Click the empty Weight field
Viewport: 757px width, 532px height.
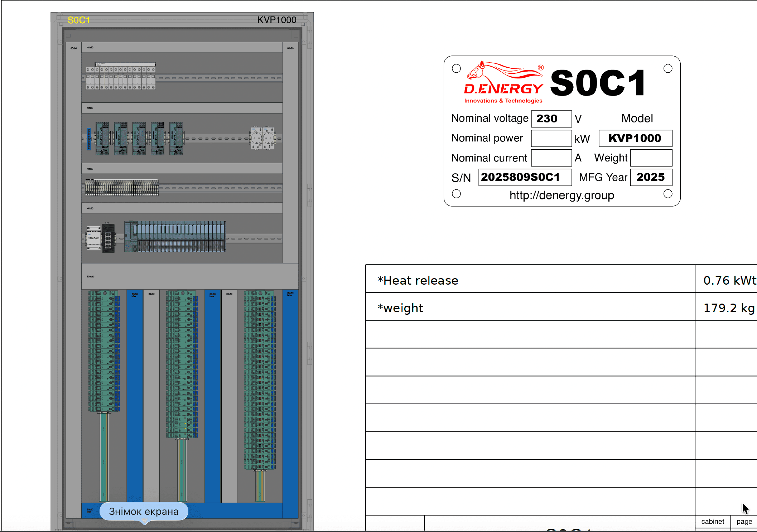tap(651, 158)
